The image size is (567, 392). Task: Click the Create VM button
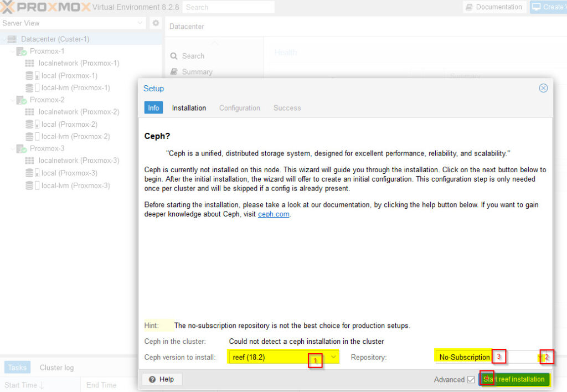548,7
